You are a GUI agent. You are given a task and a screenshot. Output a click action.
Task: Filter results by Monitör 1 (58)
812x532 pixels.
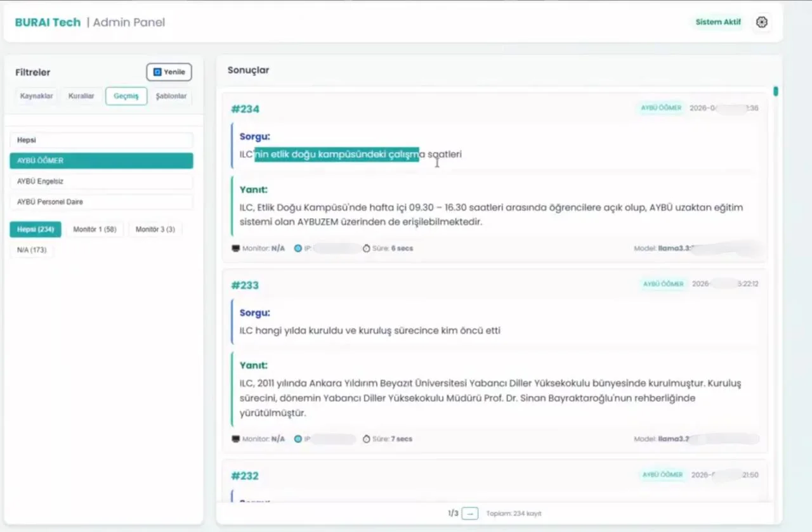(x=95, y=230)
